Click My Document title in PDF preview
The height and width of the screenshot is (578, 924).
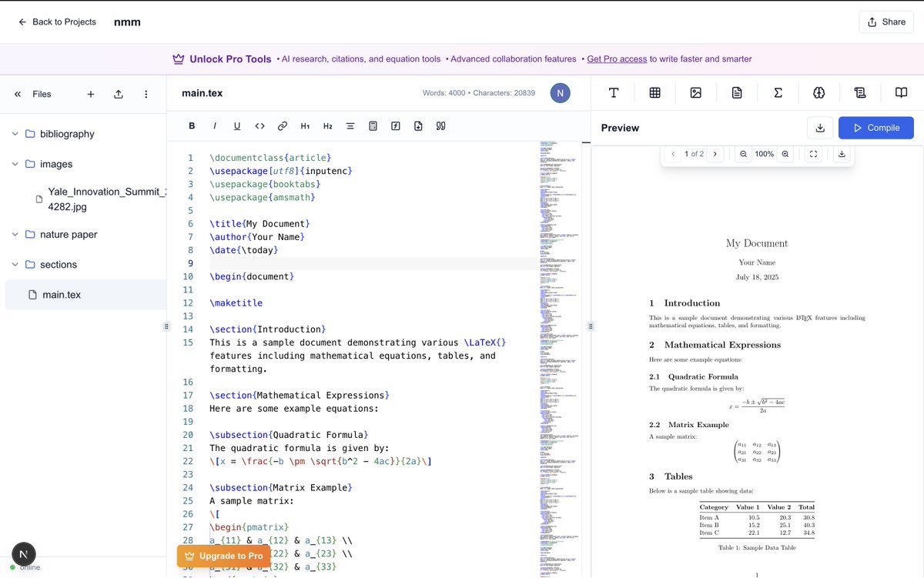(x=757, y=243)
